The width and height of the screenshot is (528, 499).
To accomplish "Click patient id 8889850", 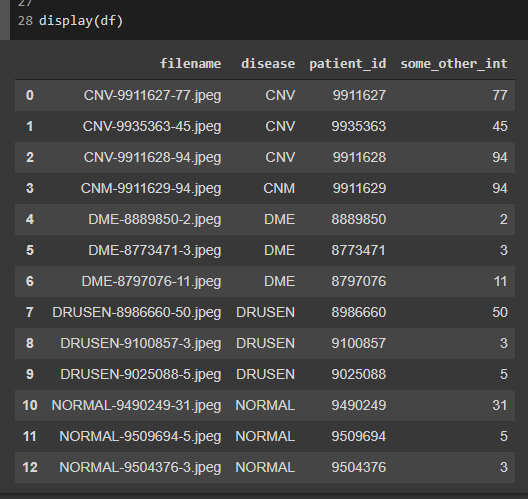I will (x=359, y=219).
